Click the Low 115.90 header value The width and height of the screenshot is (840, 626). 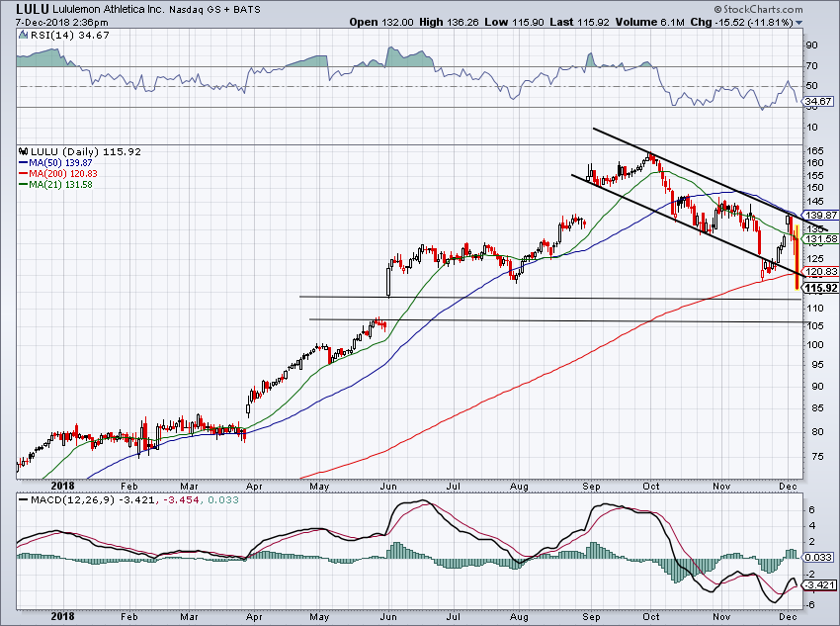514,23
